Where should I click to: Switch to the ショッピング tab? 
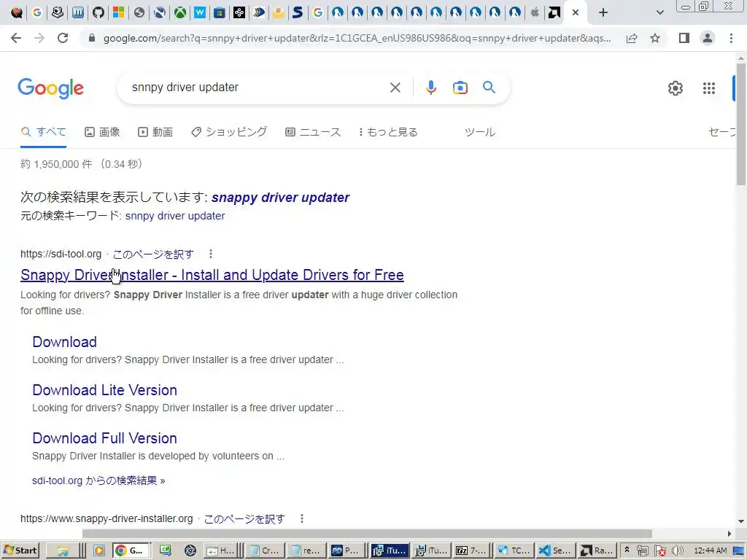[x=229, y=132]
